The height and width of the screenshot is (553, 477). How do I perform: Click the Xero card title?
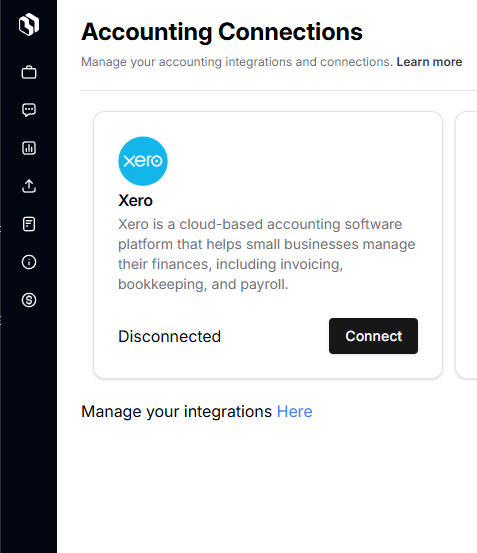[x=135, y=201]
